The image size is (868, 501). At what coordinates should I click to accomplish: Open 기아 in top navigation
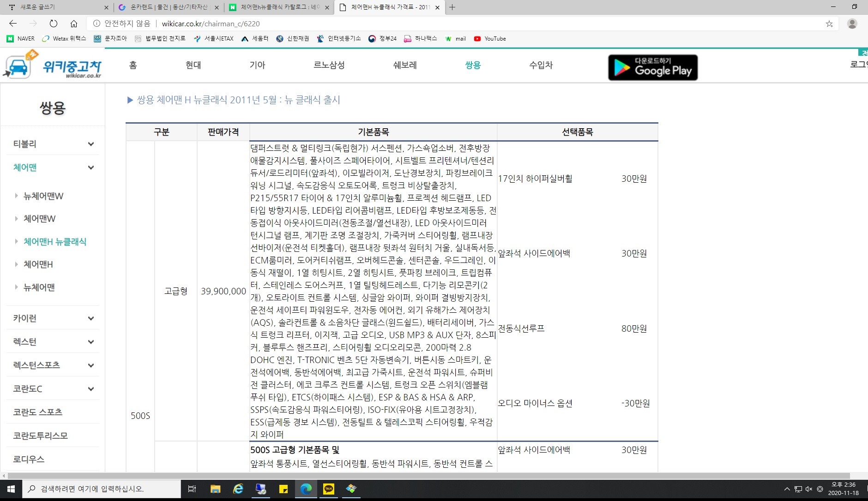pos(257,65)
